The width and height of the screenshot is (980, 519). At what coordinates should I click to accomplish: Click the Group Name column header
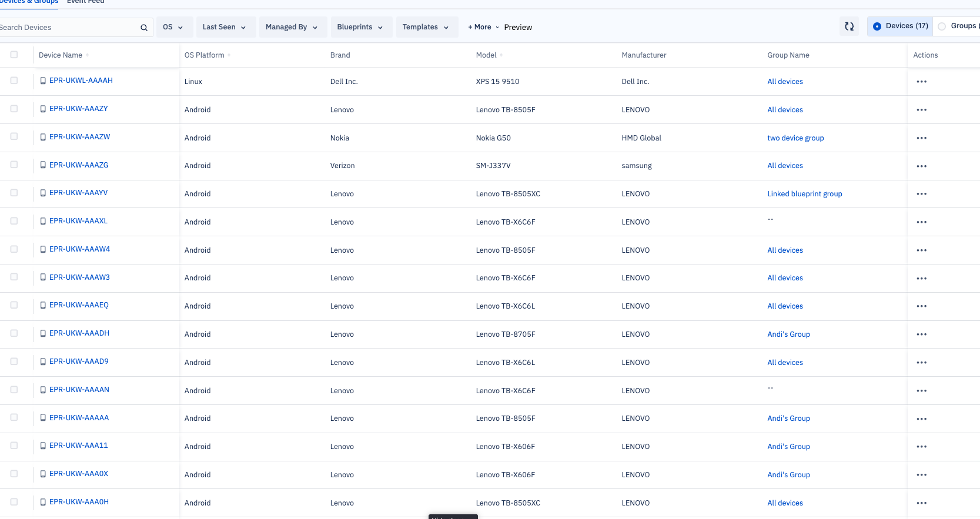788,55
